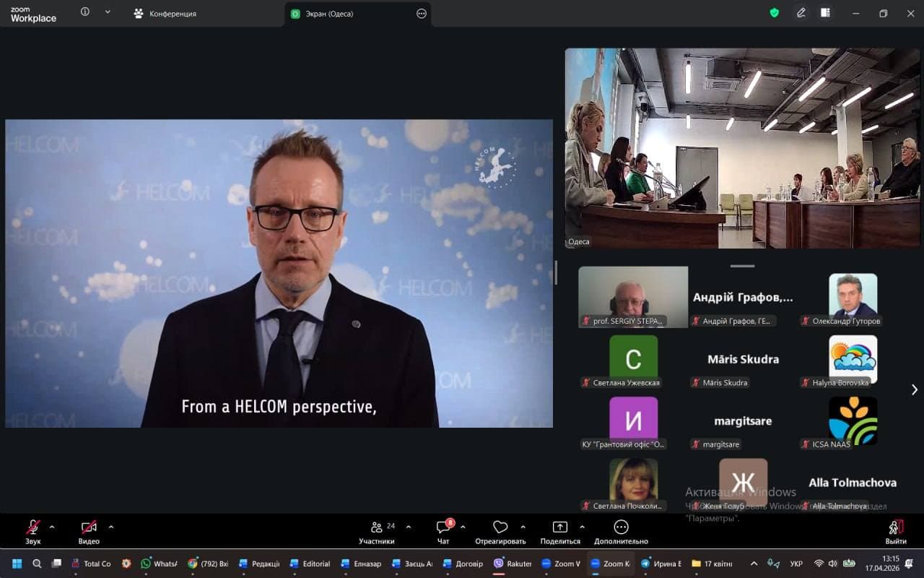
Task: Turn on camera with Видео button
Action: (89, 527)
